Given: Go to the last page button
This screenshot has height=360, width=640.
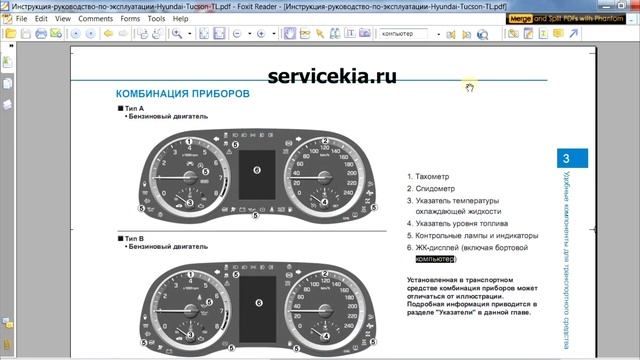Looking at the screenshot, I should pos(91,34).
